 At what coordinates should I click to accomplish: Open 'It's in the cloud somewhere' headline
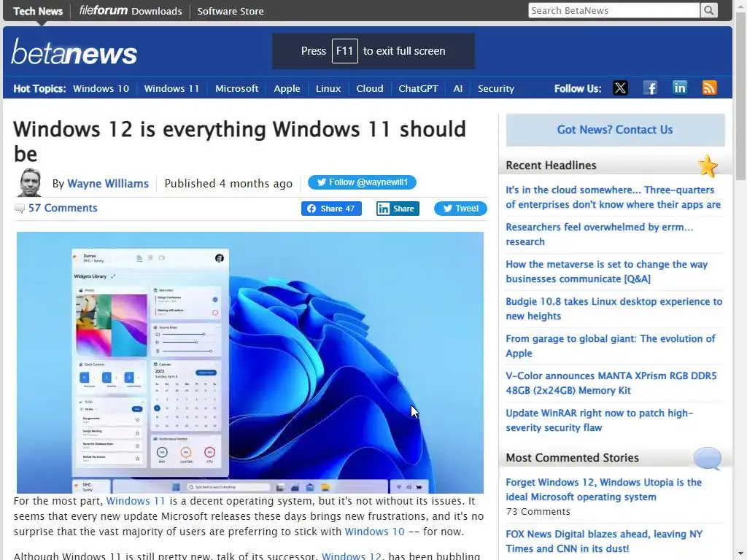coord(613,197)
